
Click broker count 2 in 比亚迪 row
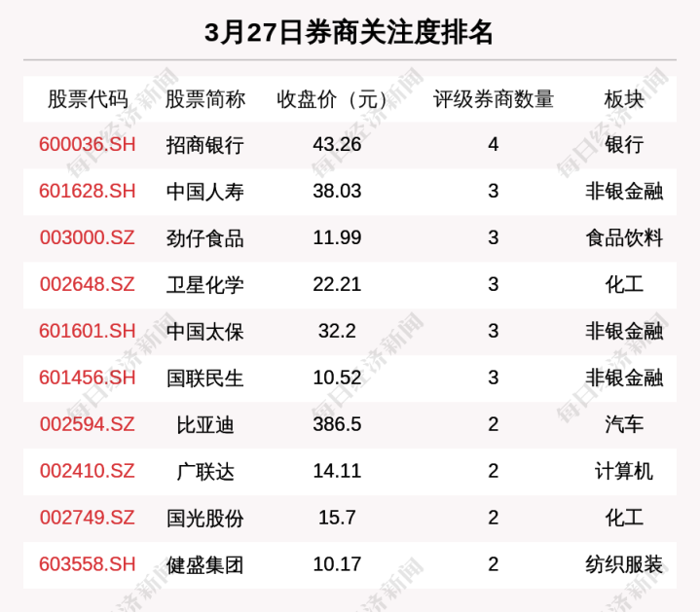click(x=494, y=424)
